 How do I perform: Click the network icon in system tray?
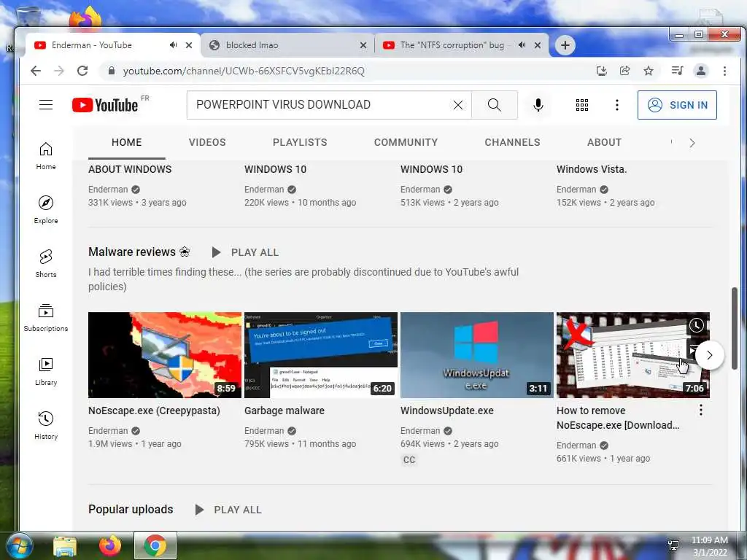pos(673,545)
